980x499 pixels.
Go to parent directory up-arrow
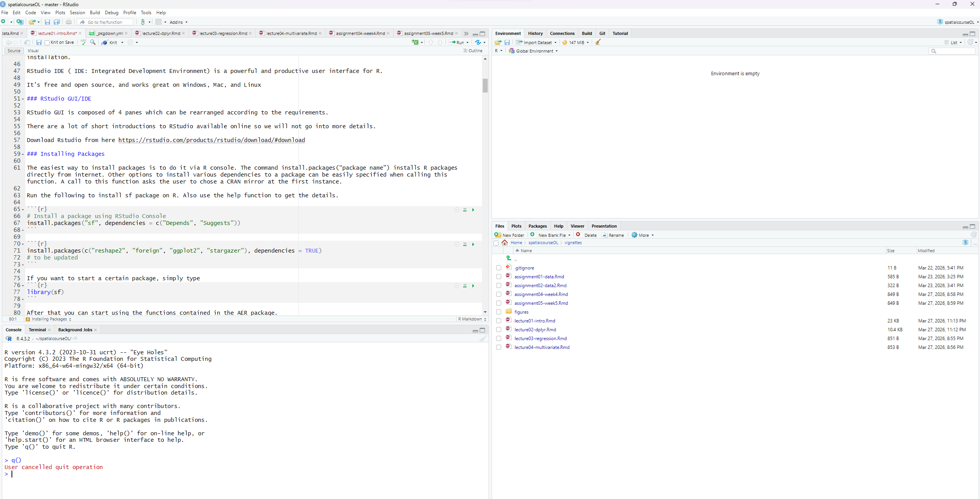pyautogui.click(x=508, y=258)
